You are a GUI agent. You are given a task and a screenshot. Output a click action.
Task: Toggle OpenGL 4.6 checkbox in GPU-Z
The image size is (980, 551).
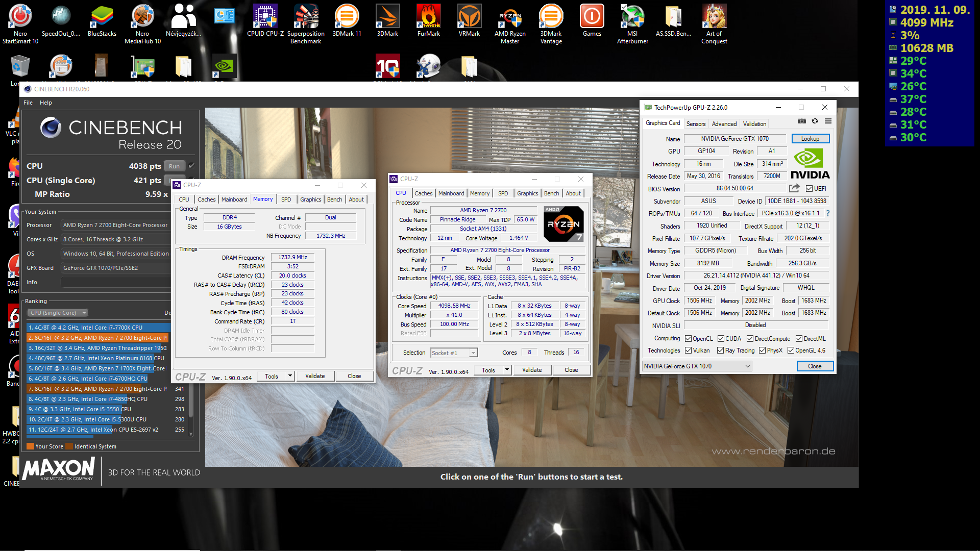791,350
